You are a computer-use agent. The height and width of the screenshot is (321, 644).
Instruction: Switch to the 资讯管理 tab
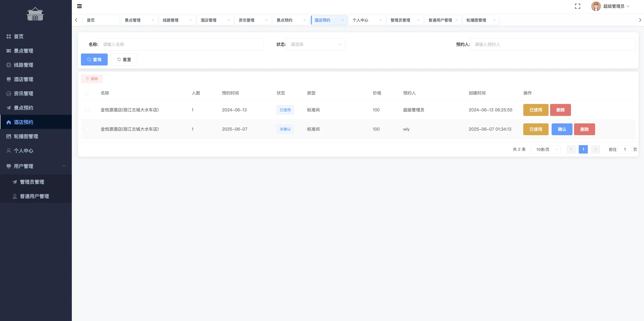click(x=246, y=20)
